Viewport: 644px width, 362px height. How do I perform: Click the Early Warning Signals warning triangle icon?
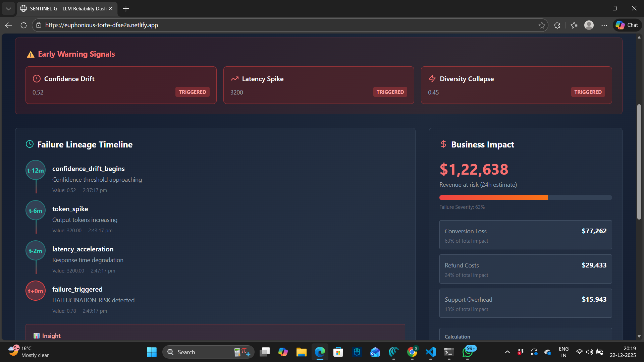point(31,54)
